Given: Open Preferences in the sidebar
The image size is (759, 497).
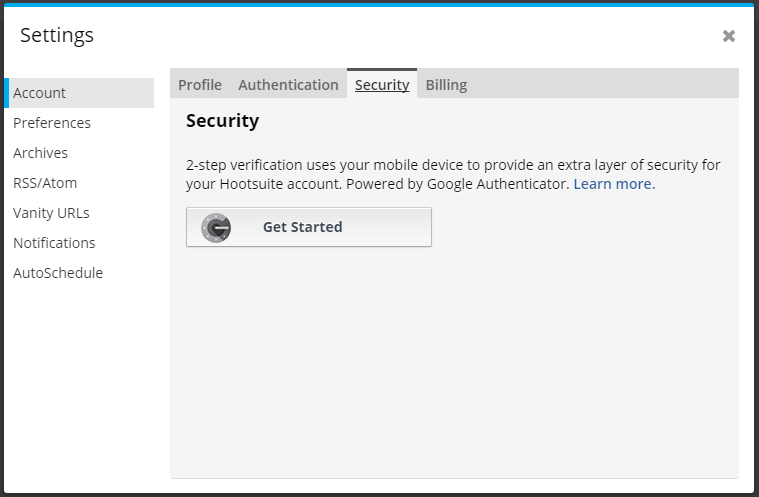Looking at the screenshot, I should [52, 123].
